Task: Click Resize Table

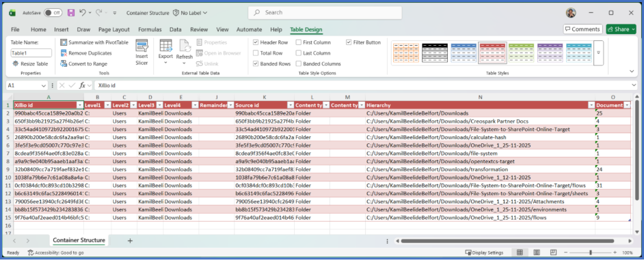Action: (30, 63)
